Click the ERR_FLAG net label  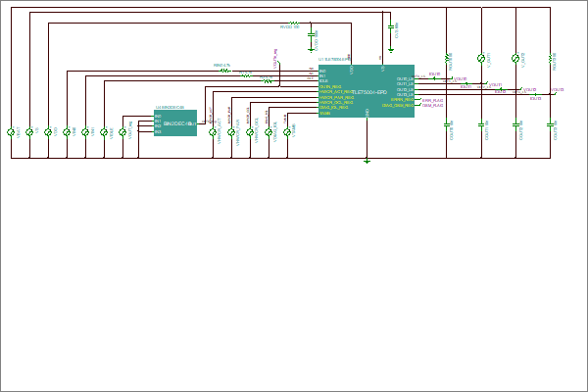(433, 101)
